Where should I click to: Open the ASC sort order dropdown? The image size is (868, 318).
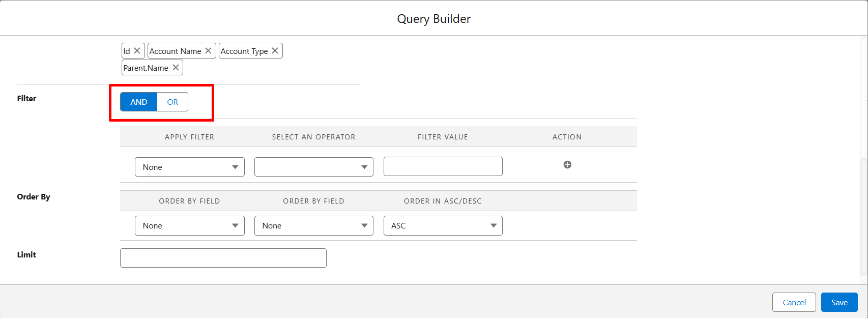pos(443,226)
